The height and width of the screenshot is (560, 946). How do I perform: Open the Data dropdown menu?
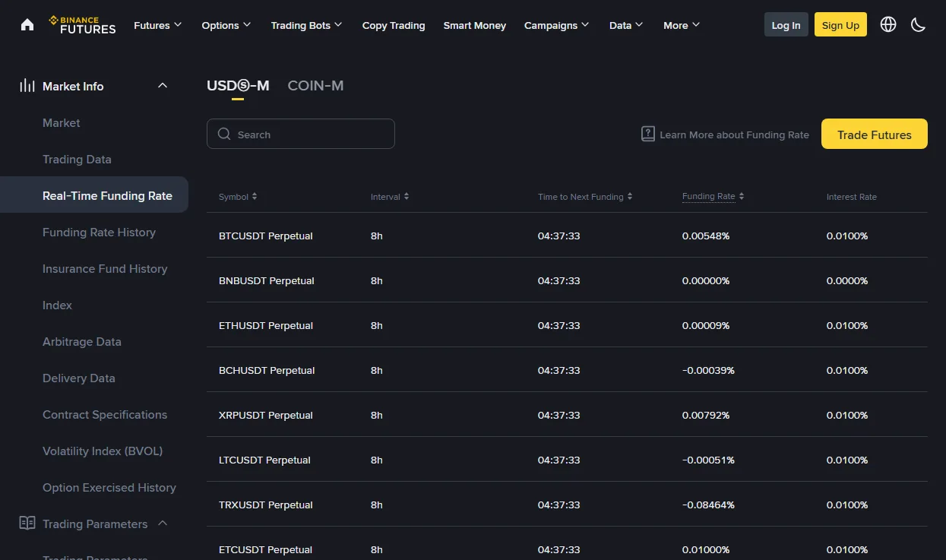point(626,25)
